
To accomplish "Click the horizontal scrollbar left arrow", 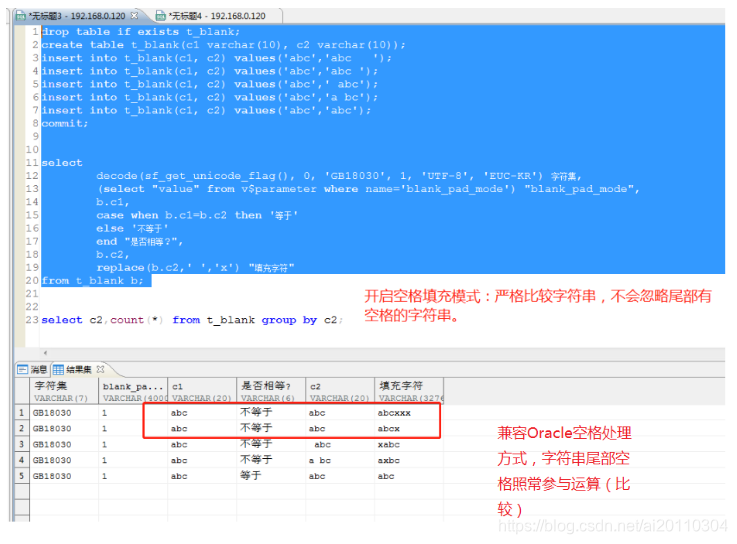I will [x=45, y=353].
